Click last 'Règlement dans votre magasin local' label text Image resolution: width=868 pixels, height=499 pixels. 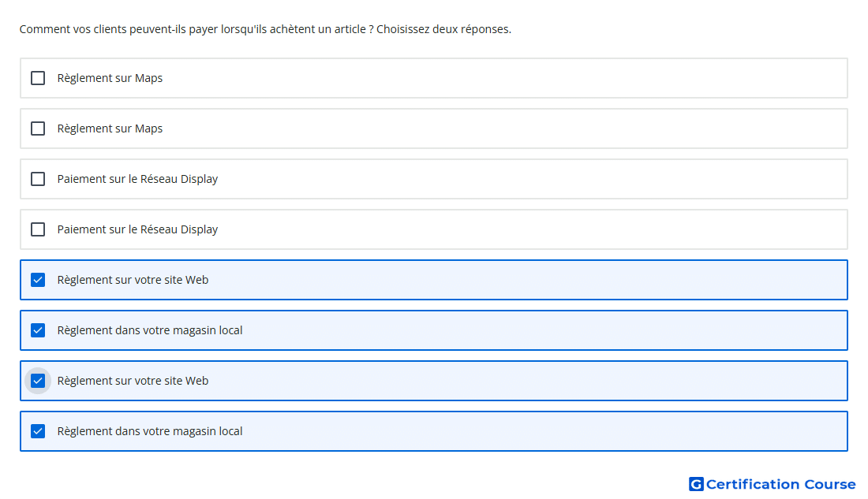tap(149, 431)
